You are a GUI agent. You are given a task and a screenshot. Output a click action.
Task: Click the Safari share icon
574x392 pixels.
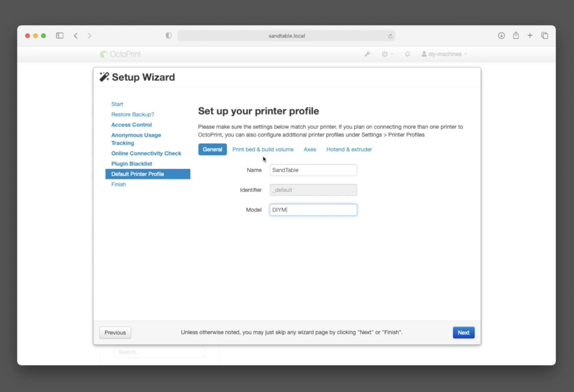[x=516, y=35]
